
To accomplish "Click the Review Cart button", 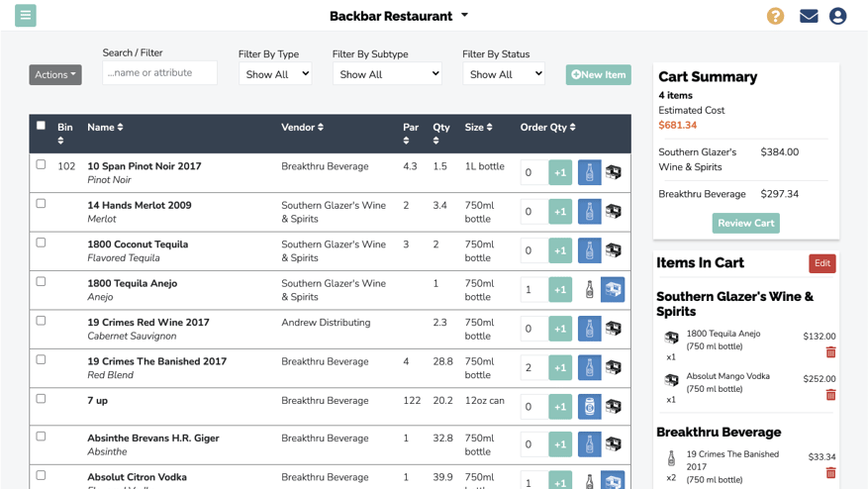I will click(745, 223).
